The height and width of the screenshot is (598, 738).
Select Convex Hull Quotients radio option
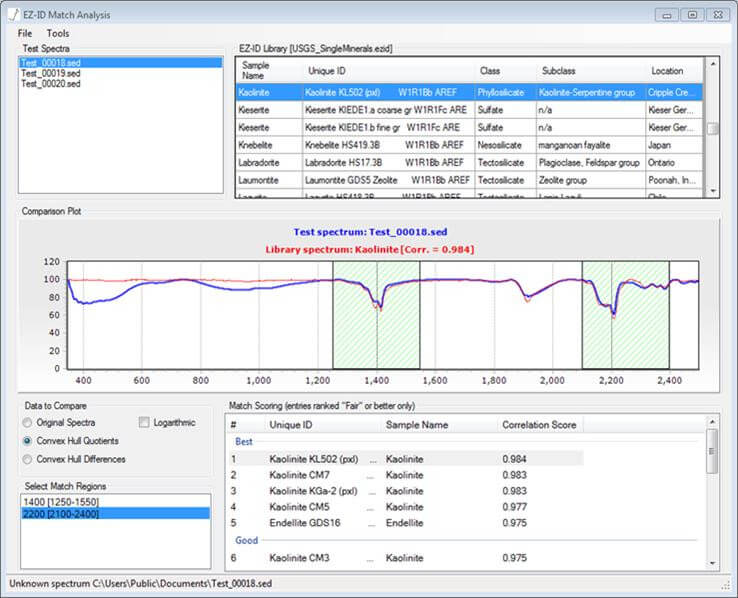(x=29, y=441)
